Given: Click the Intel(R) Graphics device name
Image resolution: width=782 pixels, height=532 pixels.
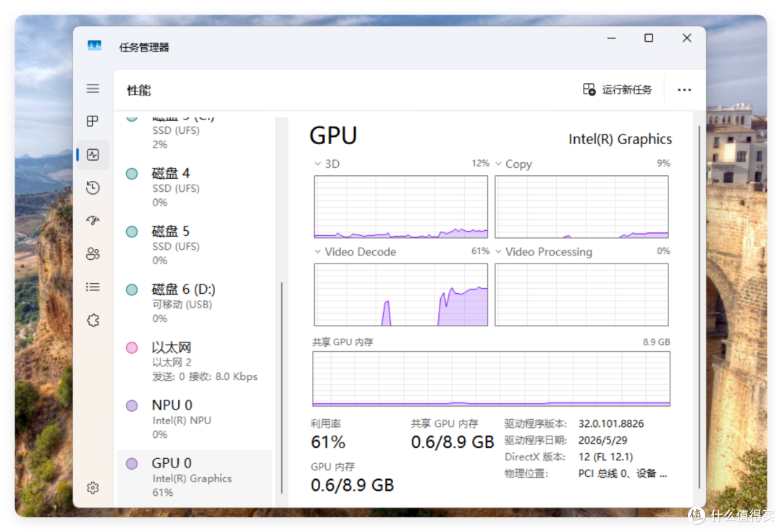Looking at the screenshot, I should point(620,139).
